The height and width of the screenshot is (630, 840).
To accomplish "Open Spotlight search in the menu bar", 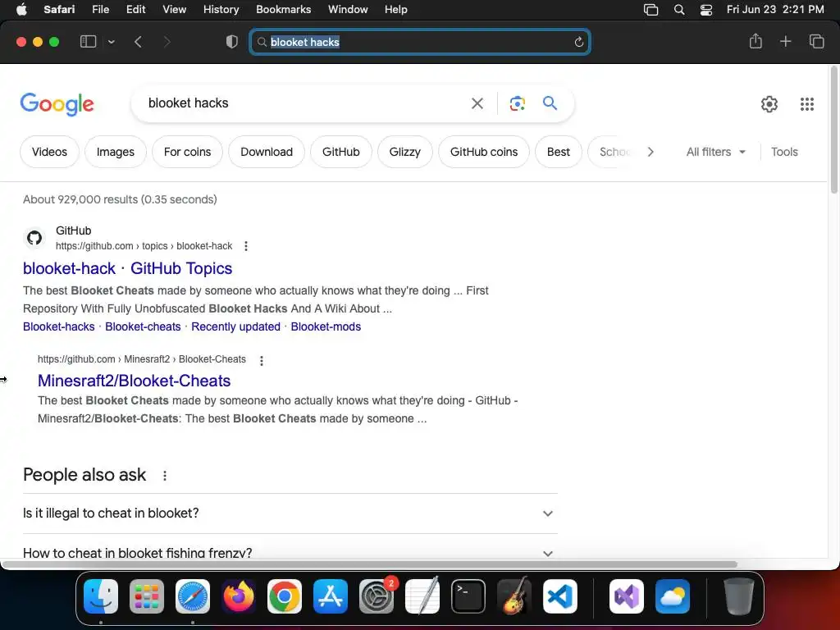I will 678,10.
